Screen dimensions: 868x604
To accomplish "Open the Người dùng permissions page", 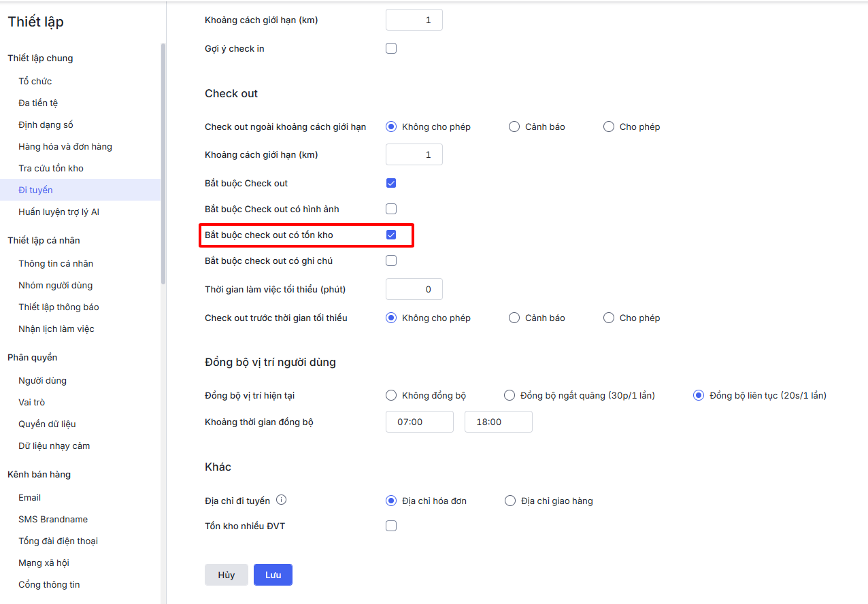I will tap(42, 380).
